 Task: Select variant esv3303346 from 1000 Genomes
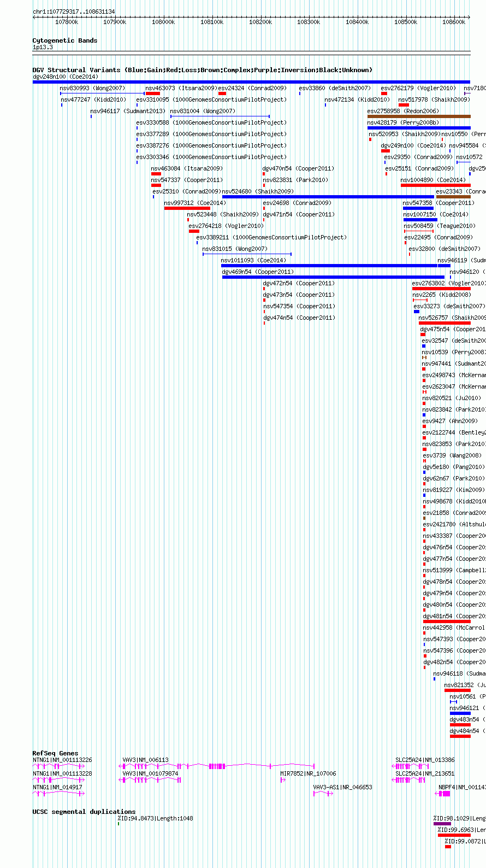click(211, 157)
